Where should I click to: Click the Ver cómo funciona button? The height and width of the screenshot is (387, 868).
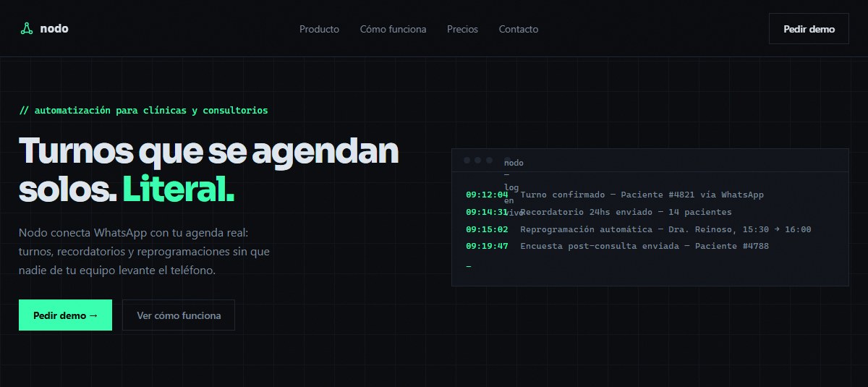point(179,315)
